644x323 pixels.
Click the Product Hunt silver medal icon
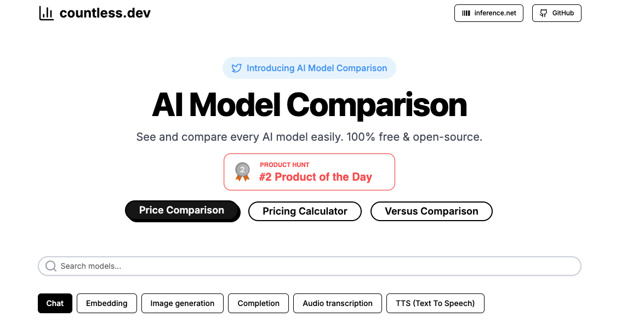242,171
